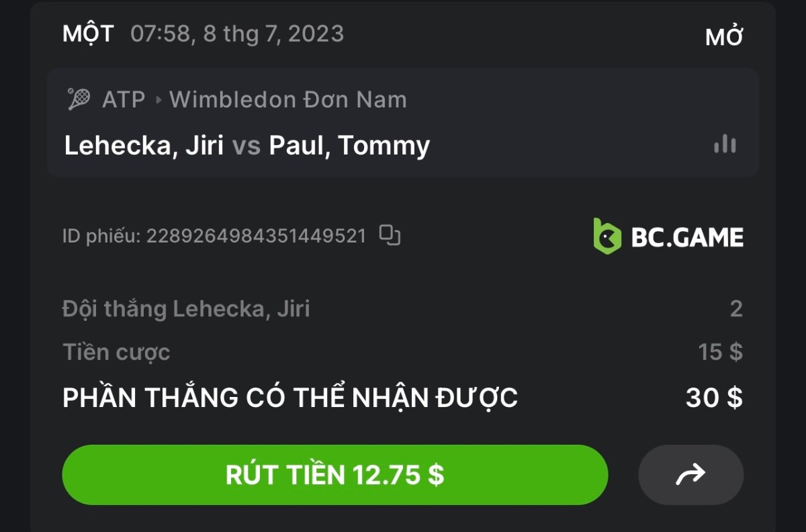Open Wimbledon Đơn Nam tournament link
Viewport: 806px width, 532px height.
point(288,100)
